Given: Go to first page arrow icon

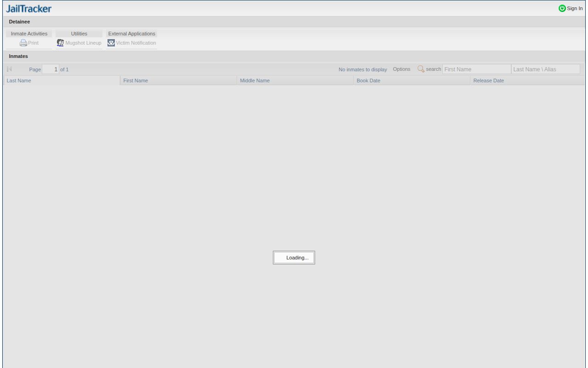Looking at the screenshot, I should [x=9, y=69].
